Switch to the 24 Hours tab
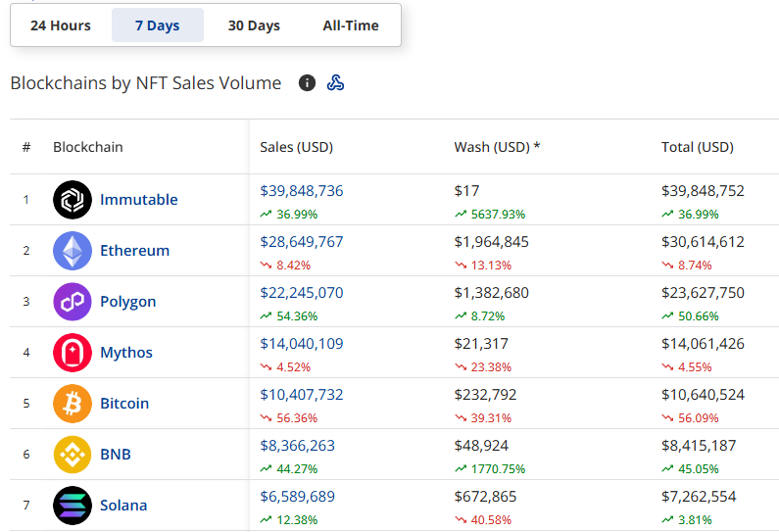 click(x=61, y=25)
